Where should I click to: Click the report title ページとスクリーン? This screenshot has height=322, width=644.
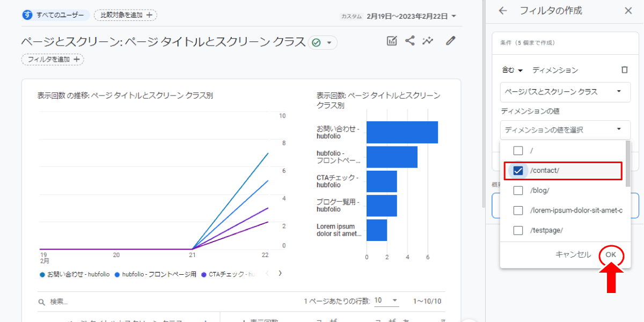click(163, 42)
